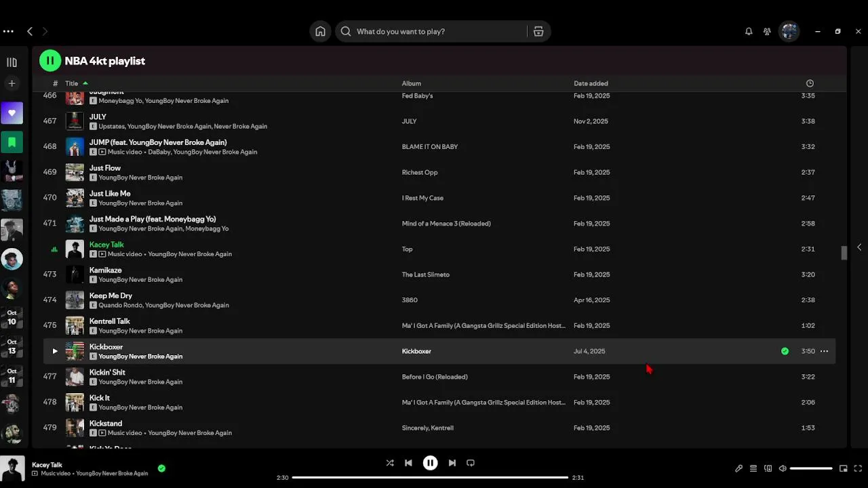Enter full screen mode
The height and width of the screenshot is (488, 868).
pyautogui.click(x=858, y=468)
